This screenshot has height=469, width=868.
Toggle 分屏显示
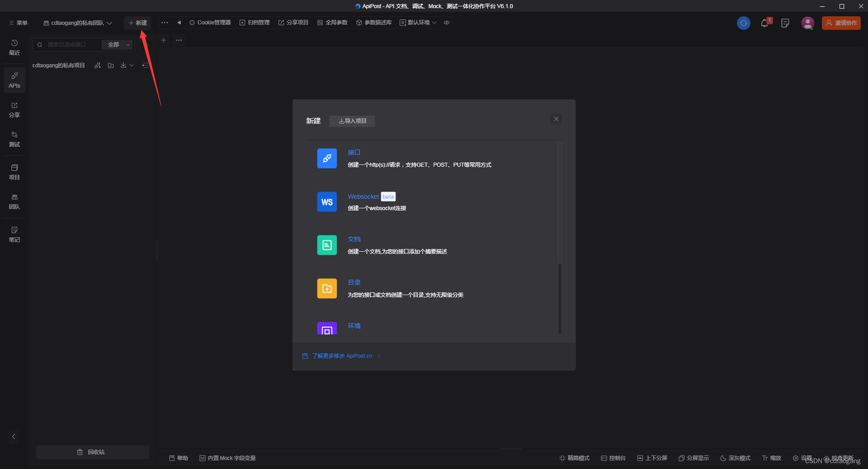pos(693,458)
